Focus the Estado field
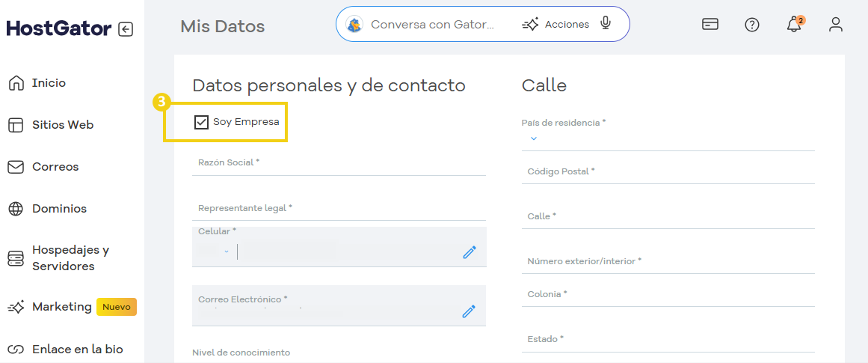 [x=668, y=341]
